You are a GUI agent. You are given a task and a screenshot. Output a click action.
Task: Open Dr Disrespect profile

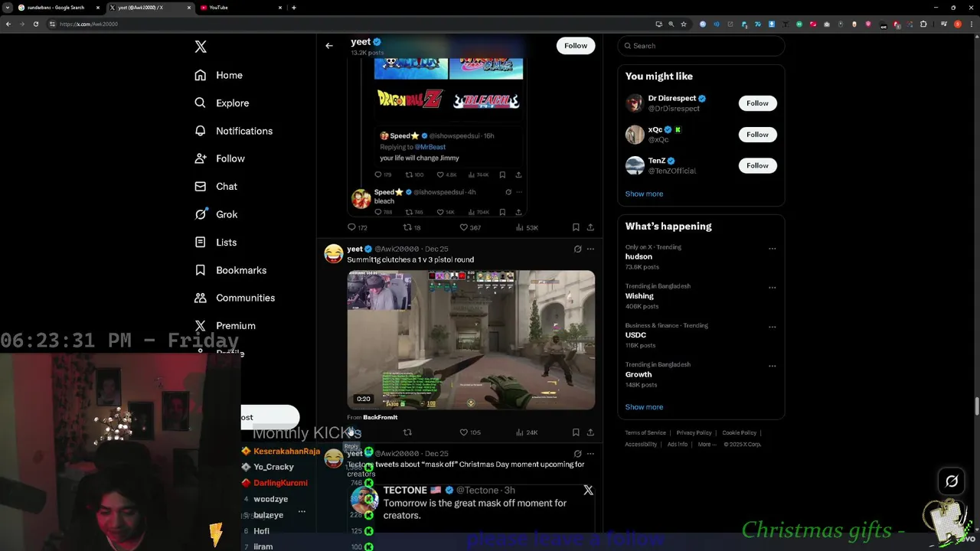[x=672, y=98]
